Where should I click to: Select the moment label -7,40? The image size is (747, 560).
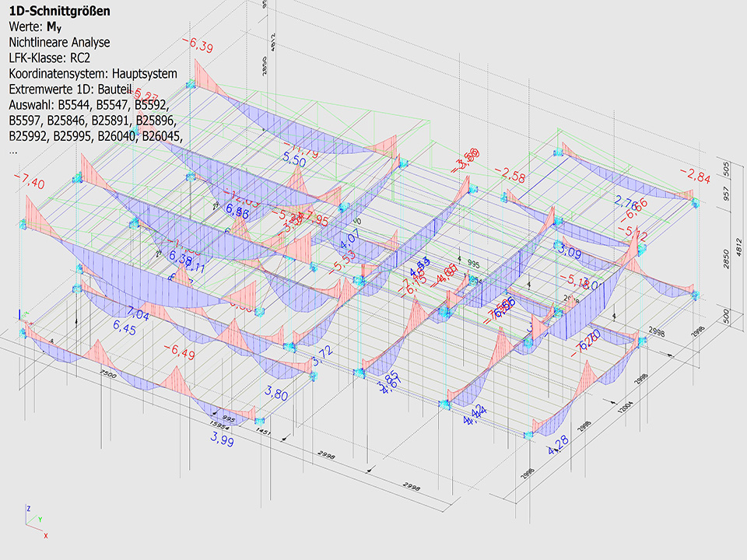[x=30, y=182]
